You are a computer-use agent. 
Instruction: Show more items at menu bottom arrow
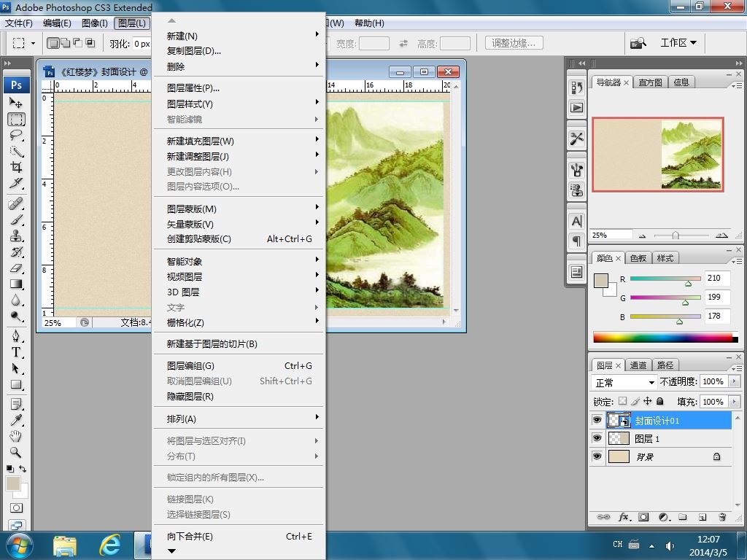coord(172,551)
